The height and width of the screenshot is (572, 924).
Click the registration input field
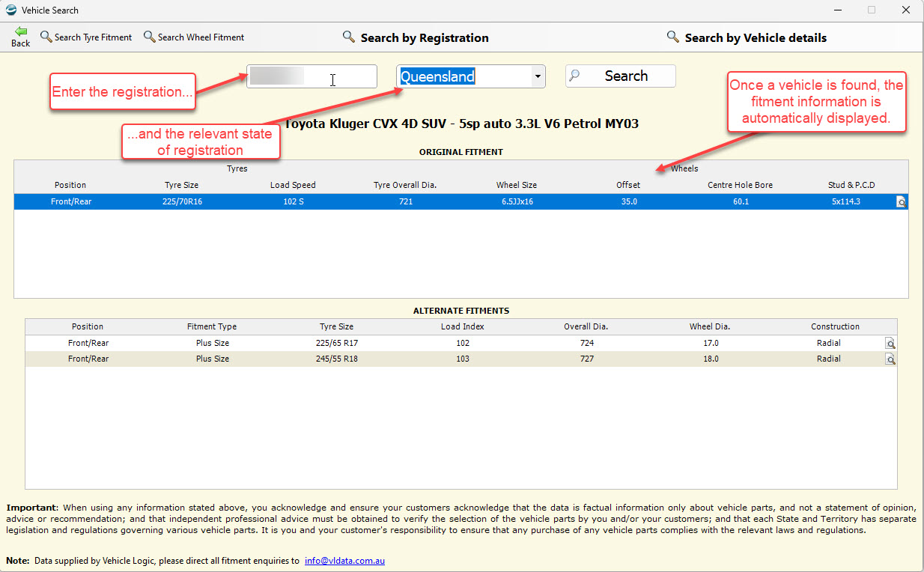[x=312, y=76]
